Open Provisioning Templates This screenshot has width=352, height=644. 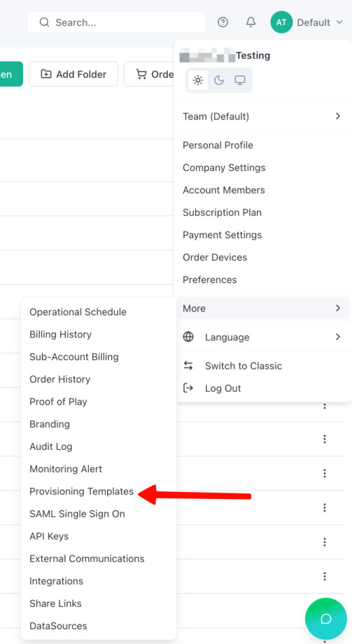point(82,492)
